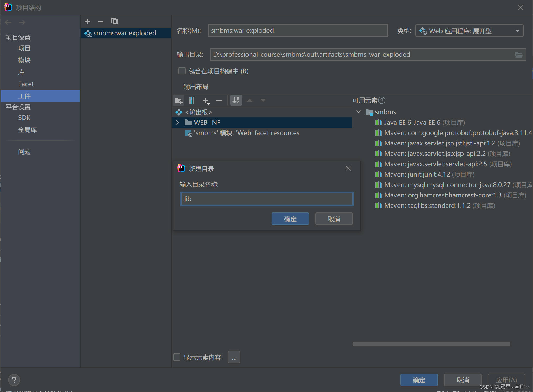The width and height of the screenshot is (533, 392).
Task: Expand the WEB-INF folder node
Action: 177,122
